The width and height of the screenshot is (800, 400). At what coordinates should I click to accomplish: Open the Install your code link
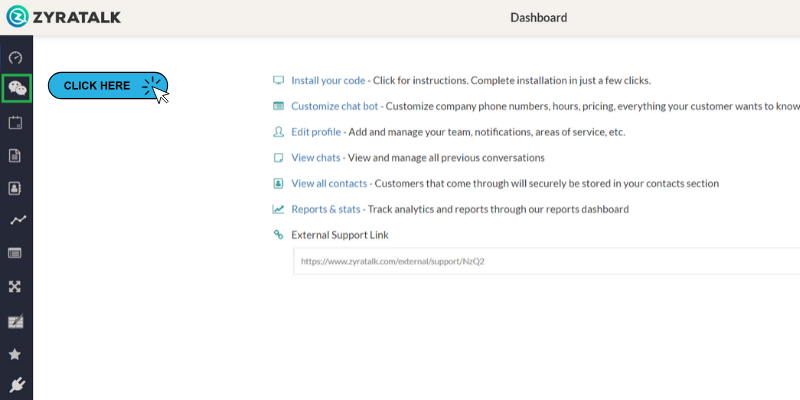[x=328, y=81]
